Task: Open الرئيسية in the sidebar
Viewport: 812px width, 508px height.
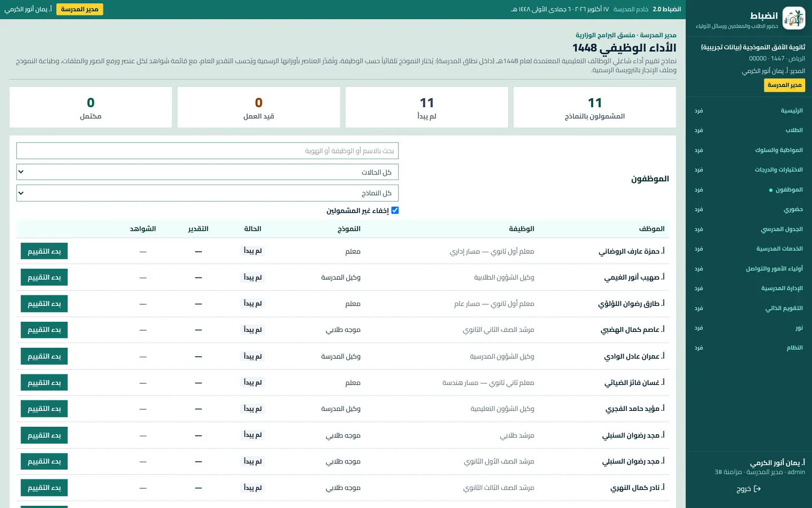Action: pyautogui.click(x=792, y=111)
